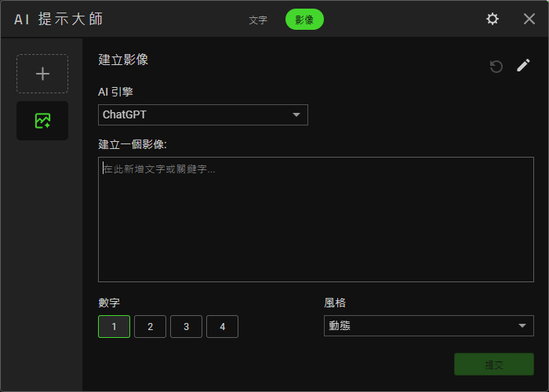Viewport: 549px width, 392px height.
Task: Switch to the 文字 tab
Action: 258,20
